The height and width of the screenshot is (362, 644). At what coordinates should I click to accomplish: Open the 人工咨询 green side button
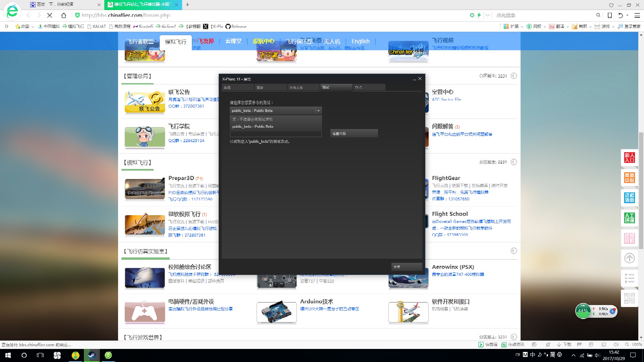click(x=629, y=218)
